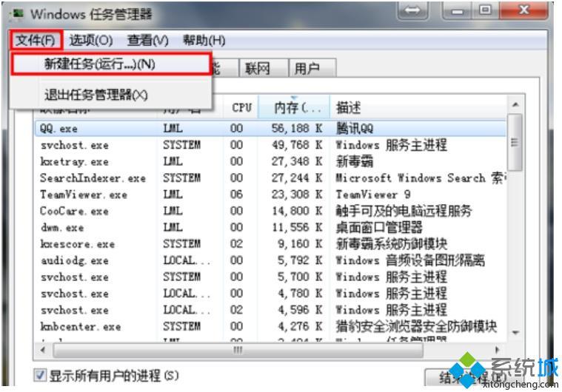Click the 56,188 K memory value
This screenshot has width=562, height=392.
tap(297, 128)
